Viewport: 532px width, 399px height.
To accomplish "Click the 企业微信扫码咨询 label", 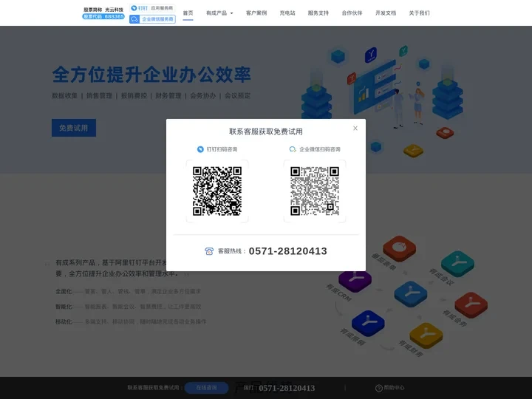I will 320,149.
